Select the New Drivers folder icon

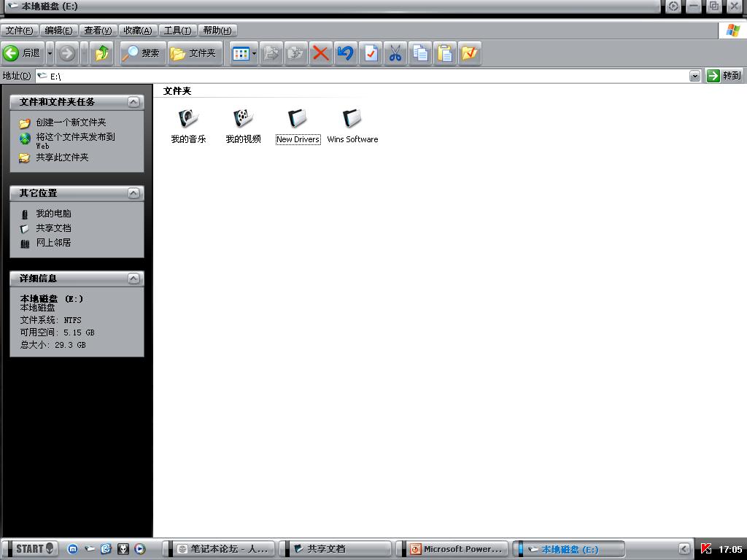point(298,118)
